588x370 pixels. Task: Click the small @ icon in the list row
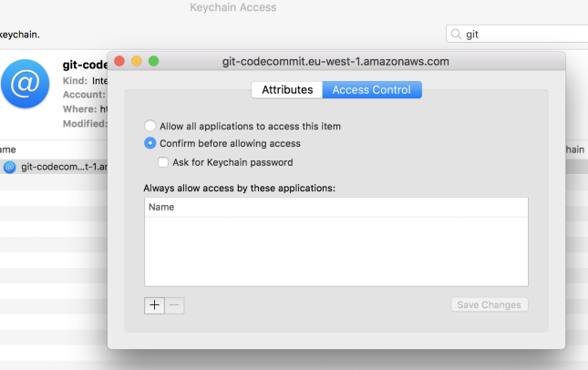(x=9, y=167)
